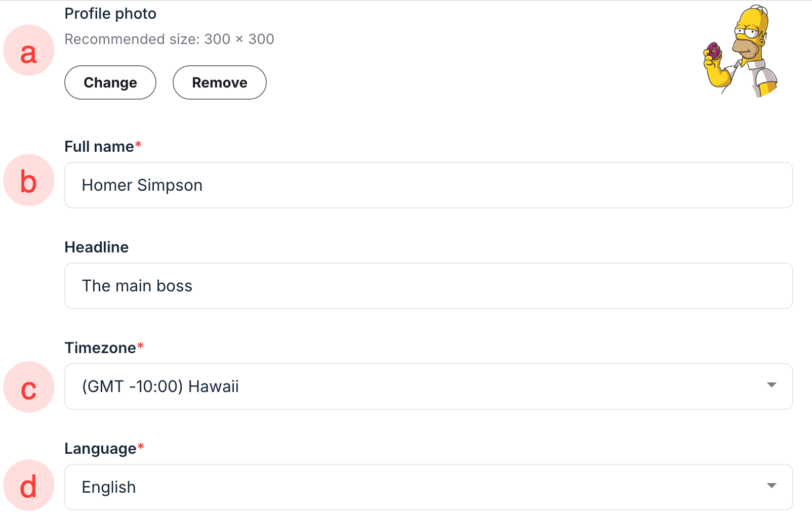Viewport: 812px width, 518px height.
Task: Click the Timezone label
Action: 100,348
